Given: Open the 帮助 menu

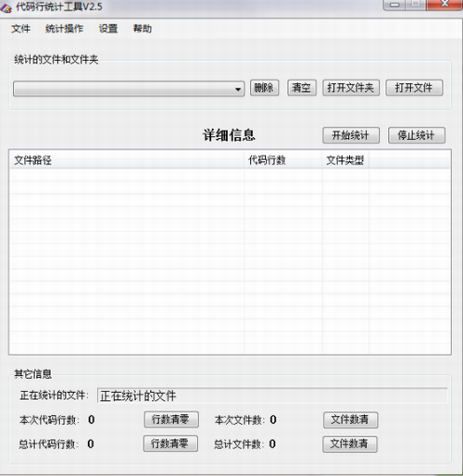Looking at the screenshot, I should pyautogui.click(x=143, y=29).
